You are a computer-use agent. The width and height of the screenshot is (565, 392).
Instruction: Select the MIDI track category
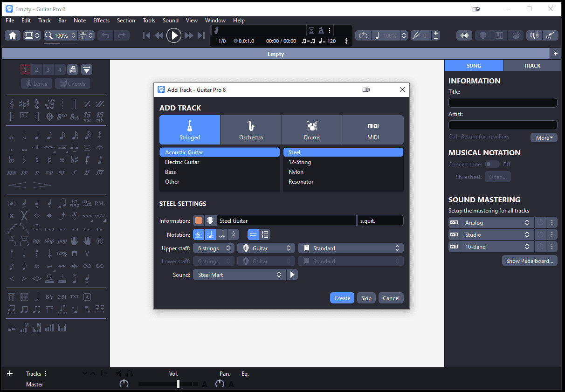click(x=373, y=130)
